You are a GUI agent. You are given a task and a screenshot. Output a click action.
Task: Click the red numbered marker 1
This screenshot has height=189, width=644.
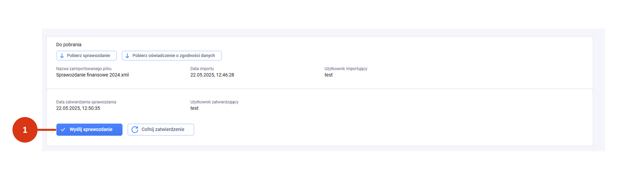click(25, 130)
